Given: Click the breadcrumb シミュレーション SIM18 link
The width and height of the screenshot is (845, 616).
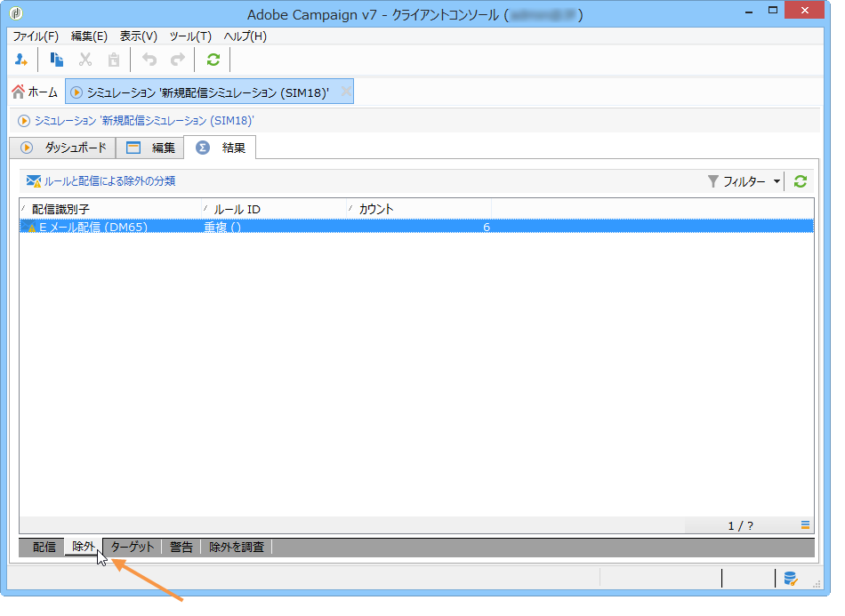Looking at the screenshot, I should tap(144, 121).
